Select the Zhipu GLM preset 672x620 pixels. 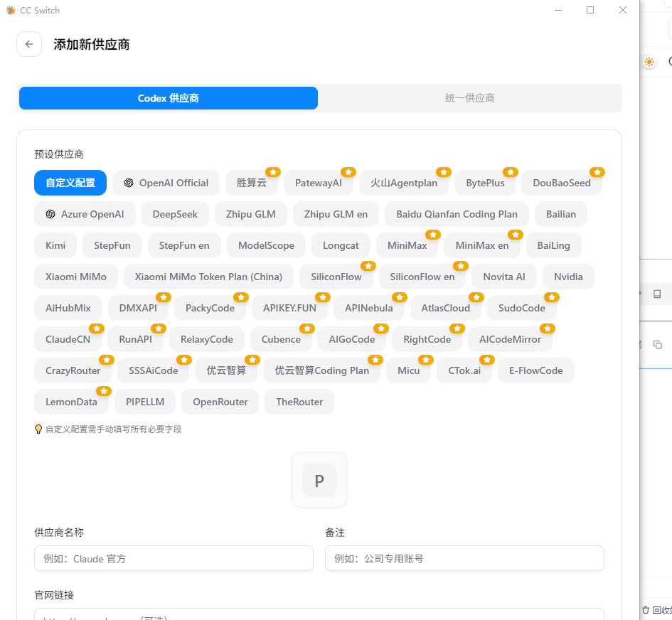(251, 214)
